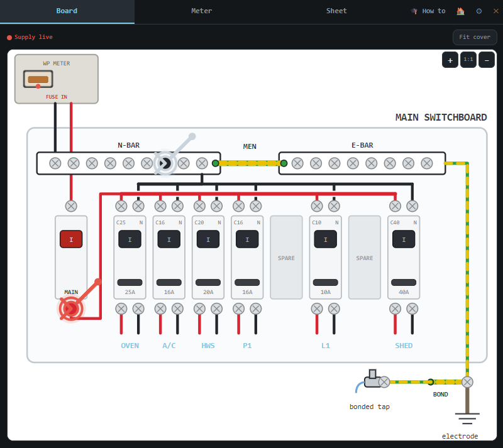Toggle the C10 L1 breaker switch
The height and width of the screenshot is (448, 503).
point(325,239)
